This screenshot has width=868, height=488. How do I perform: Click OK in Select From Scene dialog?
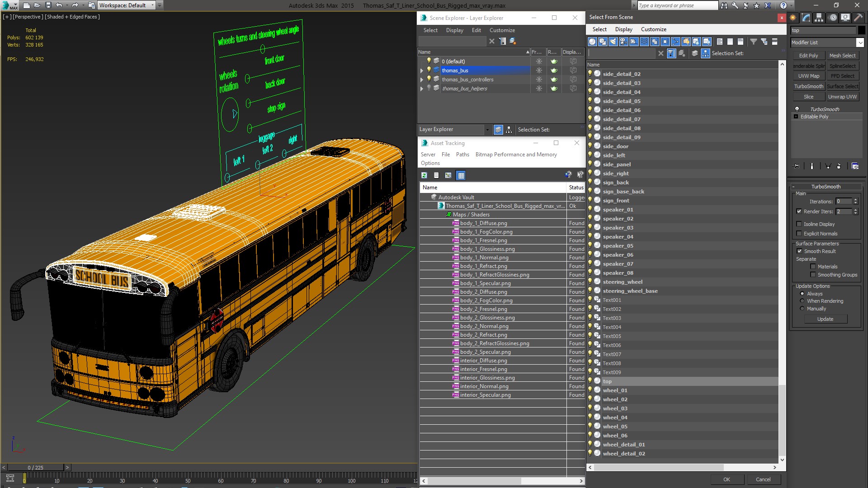[726, 479]
